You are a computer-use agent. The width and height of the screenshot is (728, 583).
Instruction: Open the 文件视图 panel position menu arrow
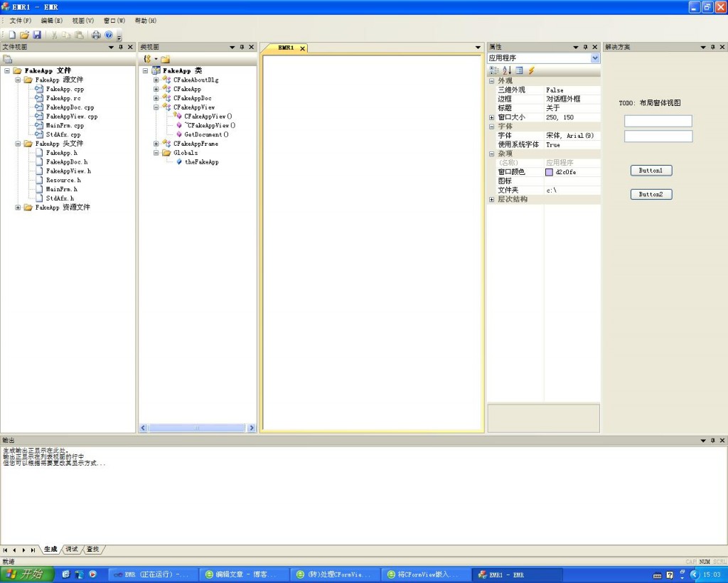(x=111, y=48)
